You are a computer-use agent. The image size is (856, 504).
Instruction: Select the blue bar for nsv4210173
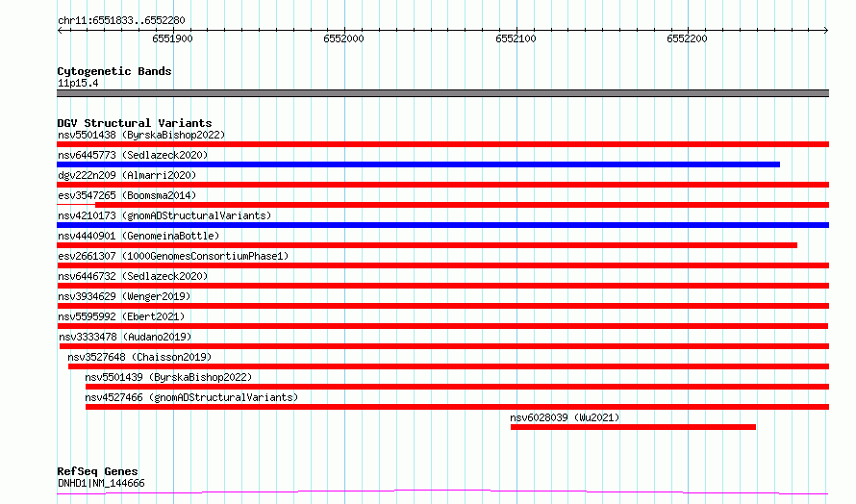tap(442, 225)
